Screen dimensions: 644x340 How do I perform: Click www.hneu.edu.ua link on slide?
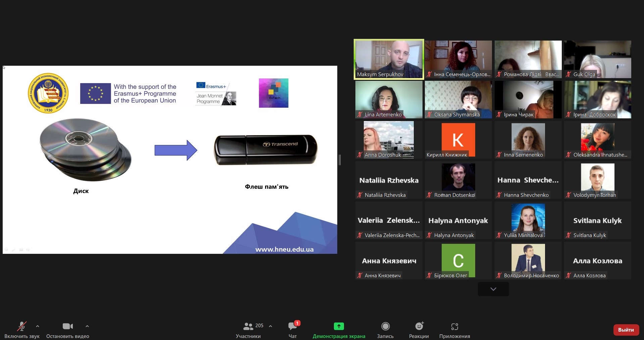284,249
